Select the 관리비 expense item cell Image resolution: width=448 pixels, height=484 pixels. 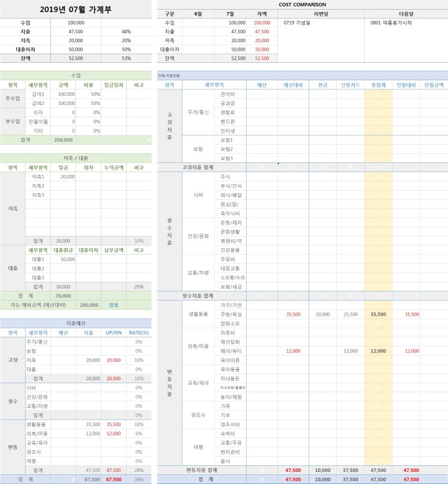point(230,94)
